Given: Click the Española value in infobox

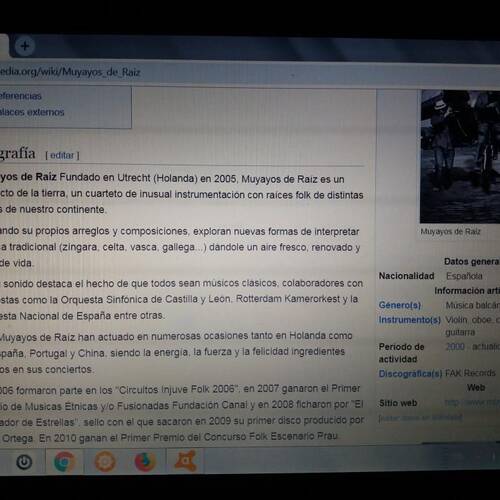Looking at the screenshot, I should pyautogui.click(x=464, y=276).
